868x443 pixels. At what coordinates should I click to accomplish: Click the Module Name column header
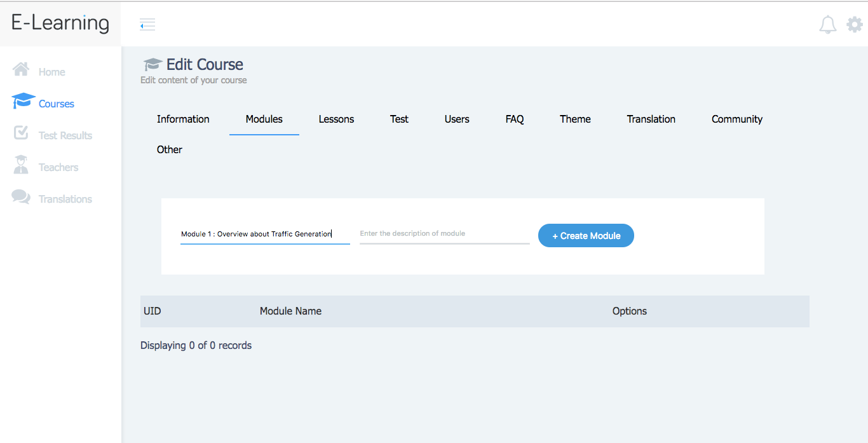[x=290, y=311]
